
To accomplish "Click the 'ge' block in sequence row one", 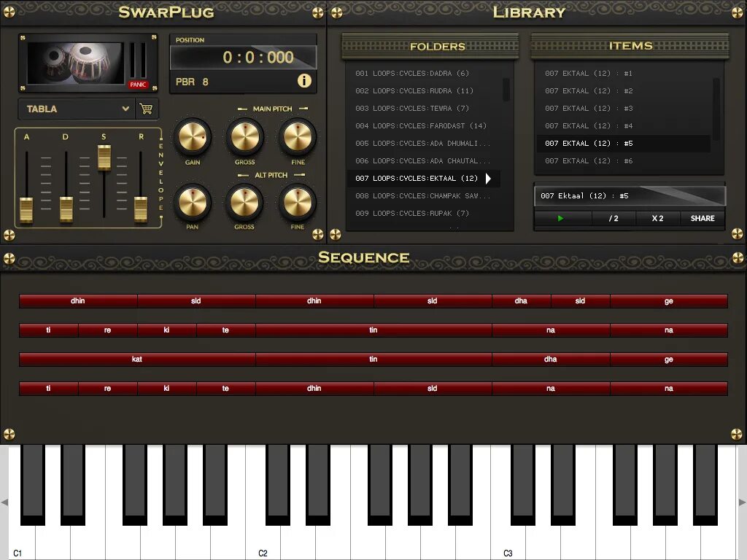I will point(669,301).
